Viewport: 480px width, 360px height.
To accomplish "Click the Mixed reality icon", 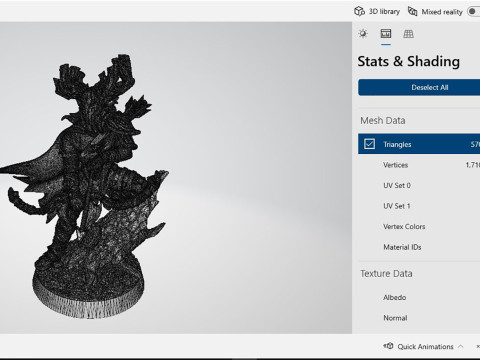I will click(413, 11).
